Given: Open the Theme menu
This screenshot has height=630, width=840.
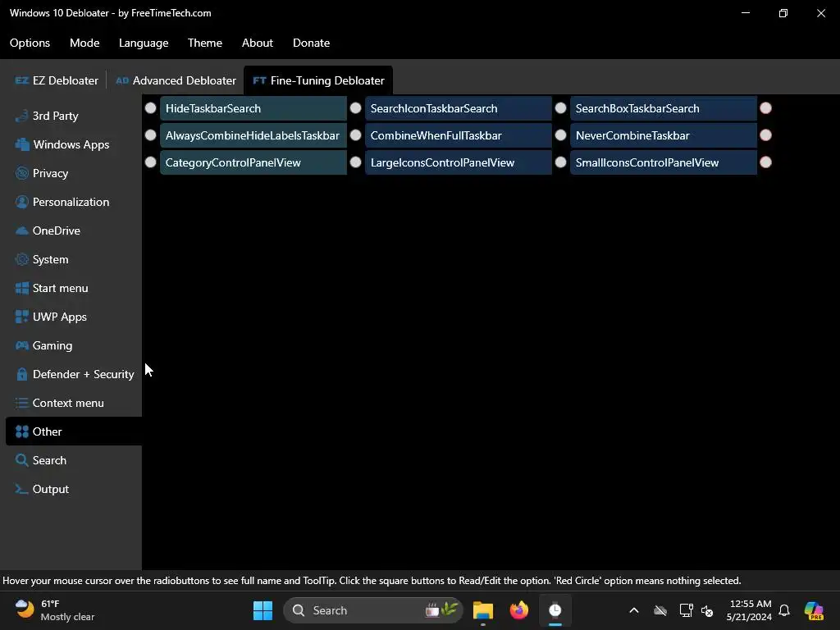Looking at the screenshot, I should [x=204, y=43].
